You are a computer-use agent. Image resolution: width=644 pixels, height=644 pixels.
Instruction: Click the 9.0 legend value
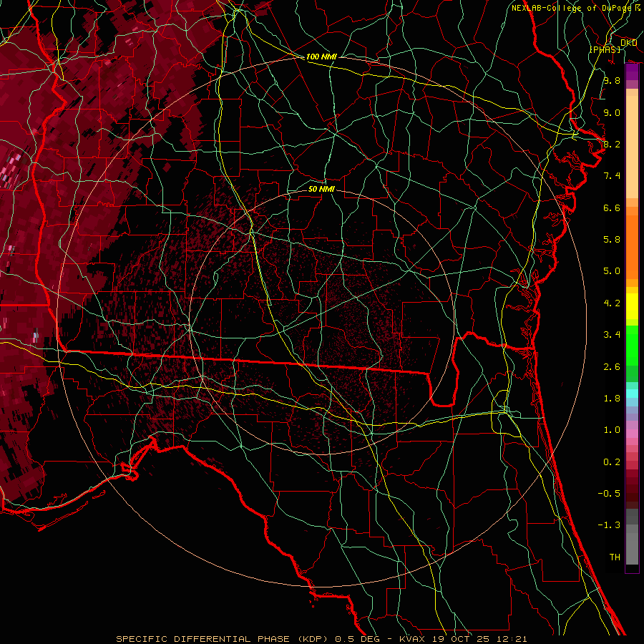[x=612, y=112]
